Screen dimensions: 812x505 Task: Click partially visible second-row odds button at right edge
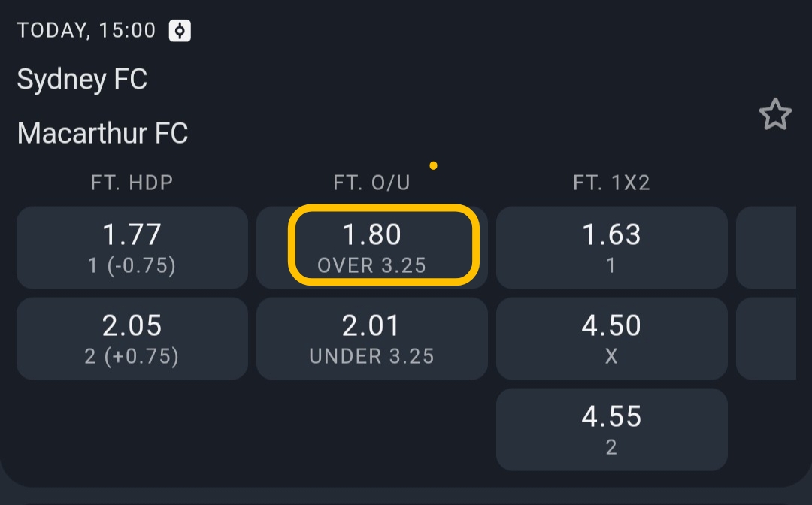pos(767,338)
